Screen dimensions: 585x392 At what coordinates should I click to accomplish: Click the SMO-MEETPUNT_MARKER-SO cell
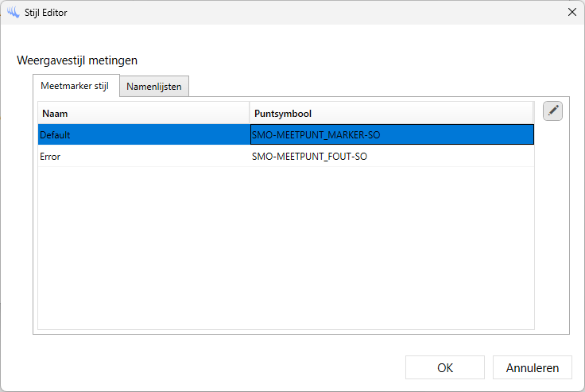pos(391,134)
